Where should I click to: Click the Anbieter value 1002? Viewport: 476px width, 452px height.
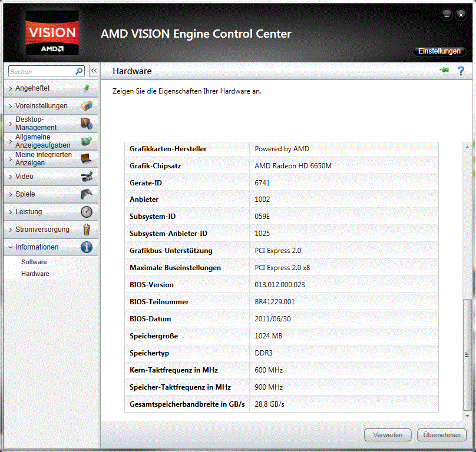(262, 200)
